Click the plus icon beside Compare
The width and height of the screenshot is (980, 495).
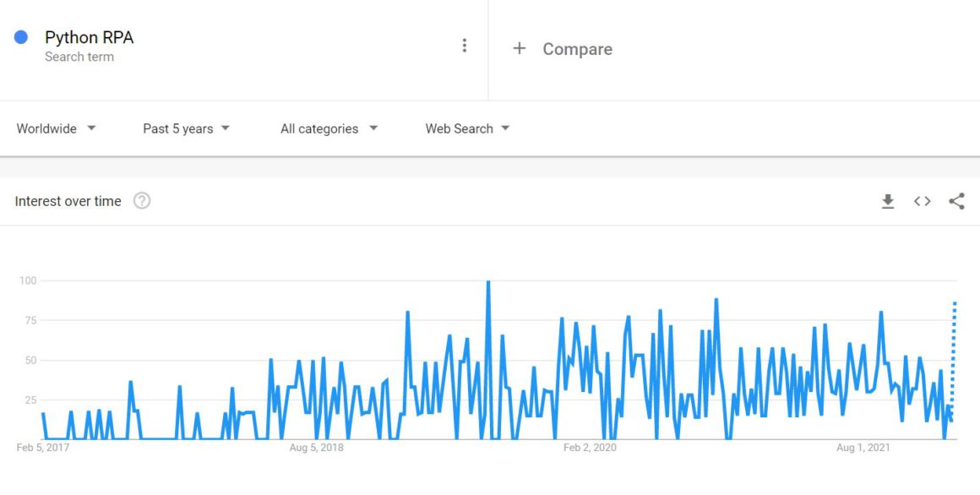tap(520, 49)
